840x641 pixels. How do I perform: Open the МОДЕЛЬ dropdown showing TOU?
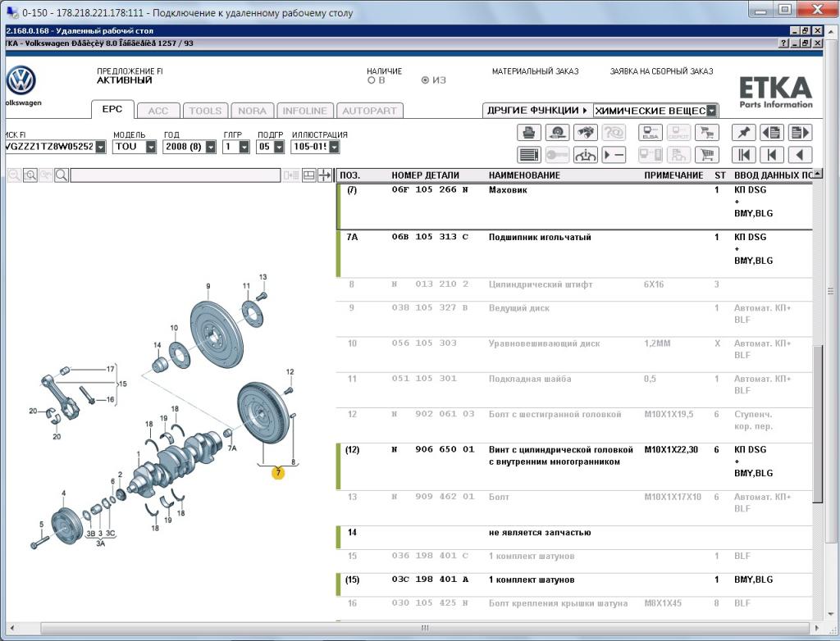[x=151, y=147]
